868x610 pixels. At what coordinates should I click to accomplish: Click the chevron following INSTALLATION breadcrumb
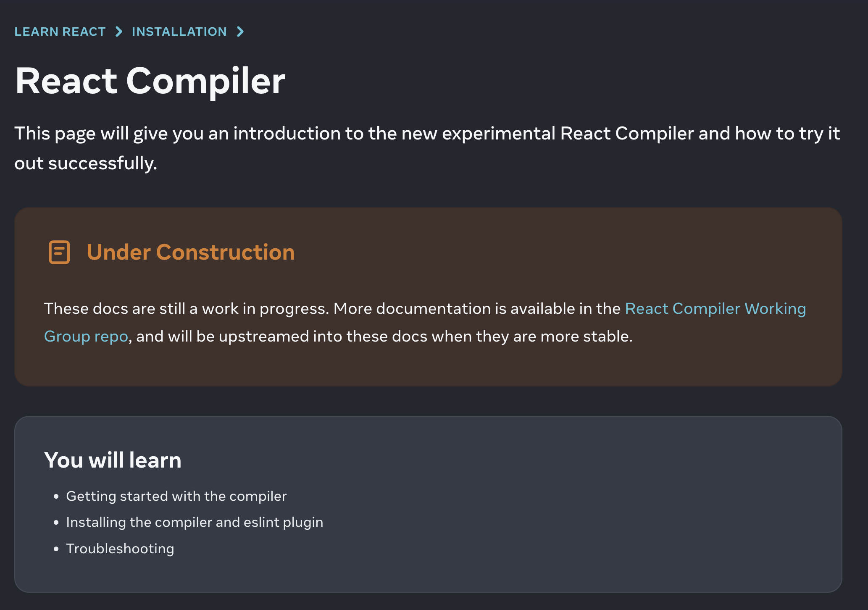(240, 32)
